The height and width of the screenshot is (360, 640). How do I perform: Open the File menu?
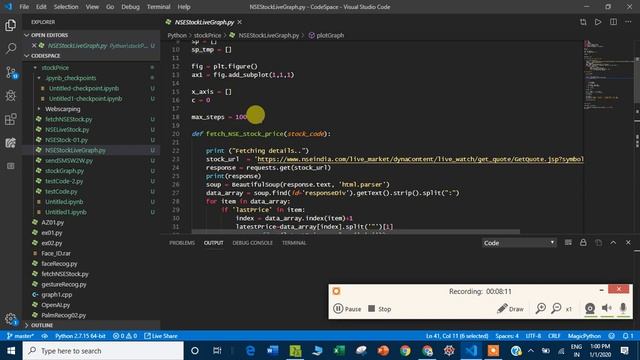click(x=24, y=7)
